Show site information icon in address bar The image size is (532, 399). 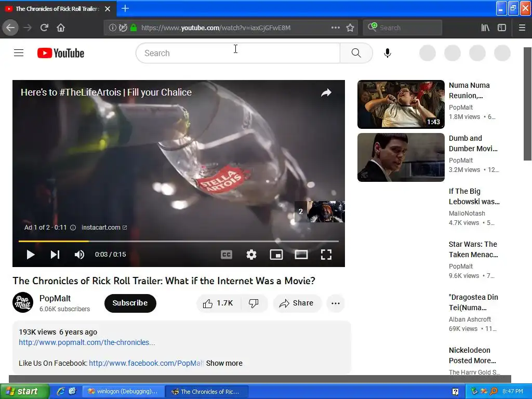pyautogui.click(x=112, y=28)
